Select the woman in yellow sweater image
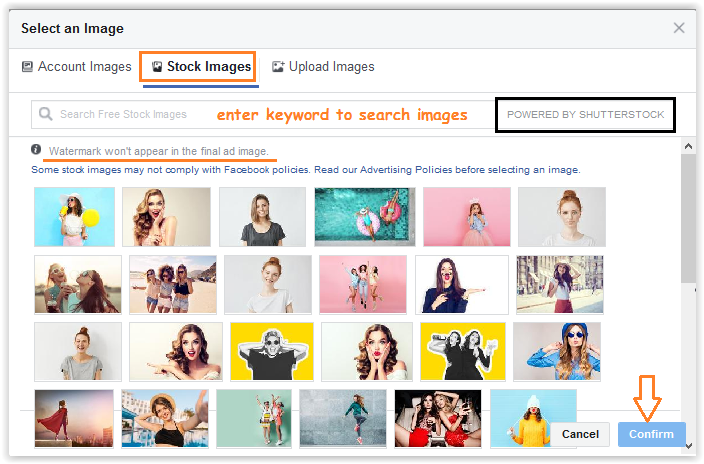Image resolution: width=704 pixels, height=464 pixels. point(533,418)
